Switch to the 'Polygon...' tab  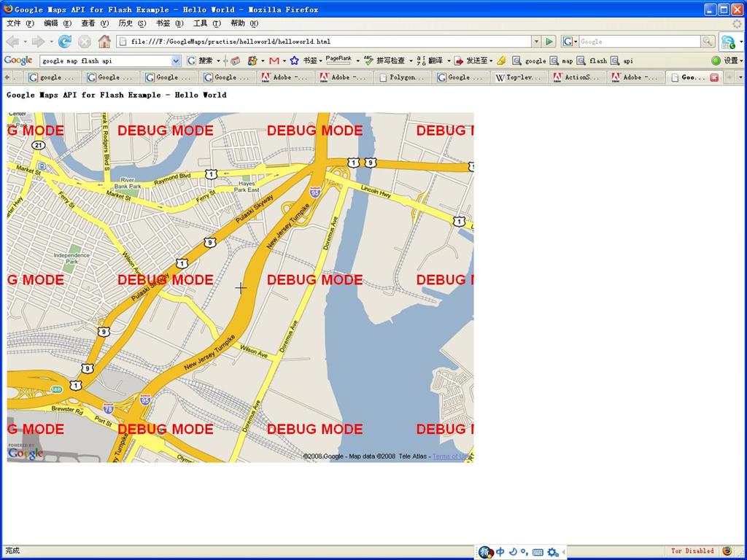403,77
